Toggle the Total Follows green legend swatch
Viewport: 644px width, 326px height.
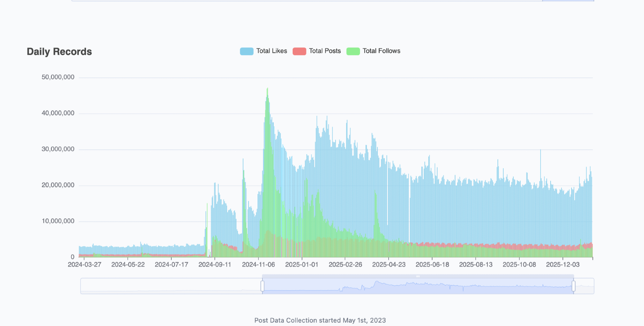353,51
